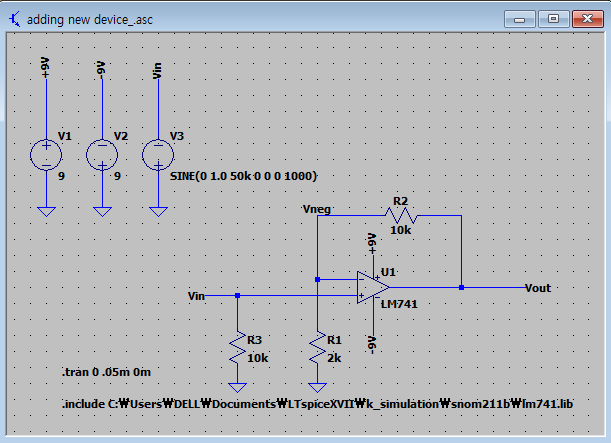Click the ground symbol below V3
The height and width of the screenshot is (443, 611).
(159, 212)
